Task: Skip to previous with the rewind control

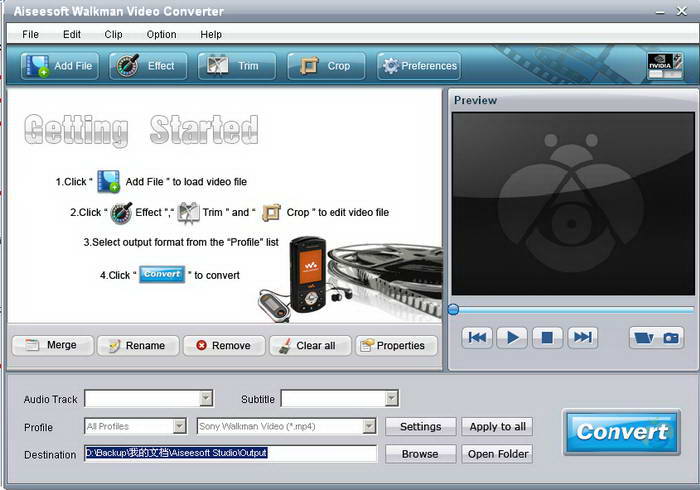Action: [477, 337]
